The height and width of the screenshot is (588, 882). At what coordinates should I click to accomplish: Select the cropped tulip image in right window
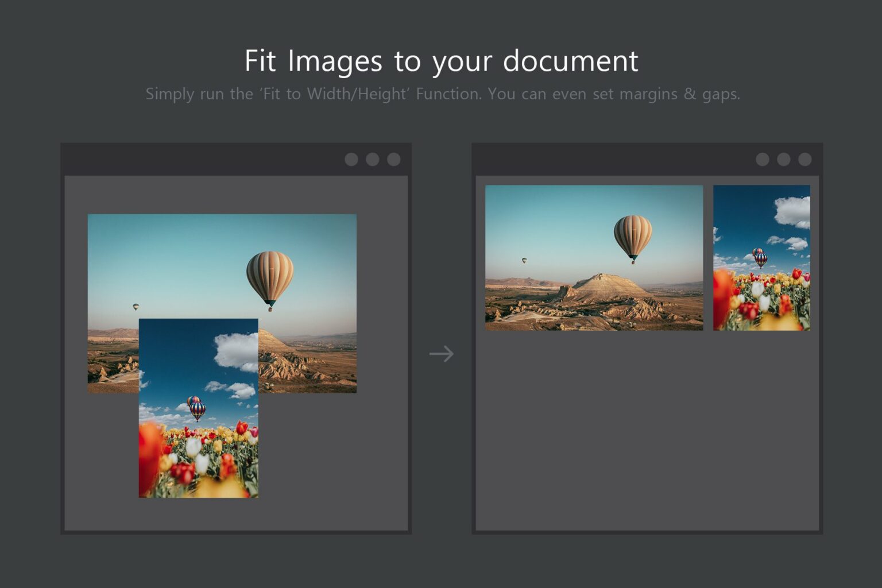761,258
